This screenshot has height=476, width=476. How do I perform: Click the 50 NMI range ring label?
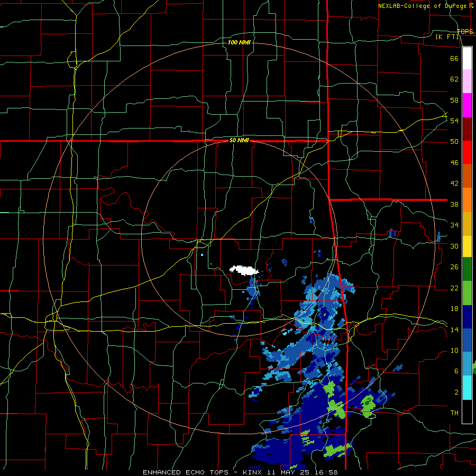tap(239, 140)
